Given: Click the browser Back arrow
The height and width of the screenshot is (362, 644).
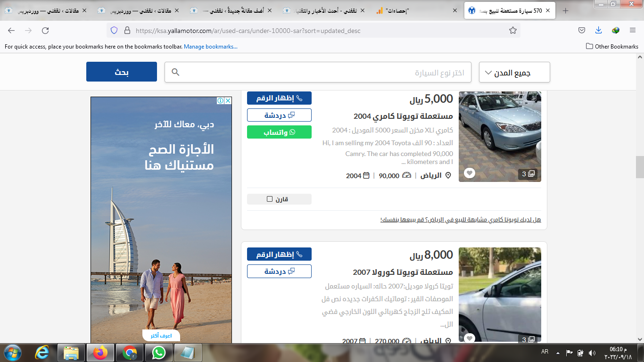Looking at the screenshot, I should tap(11, 30).
